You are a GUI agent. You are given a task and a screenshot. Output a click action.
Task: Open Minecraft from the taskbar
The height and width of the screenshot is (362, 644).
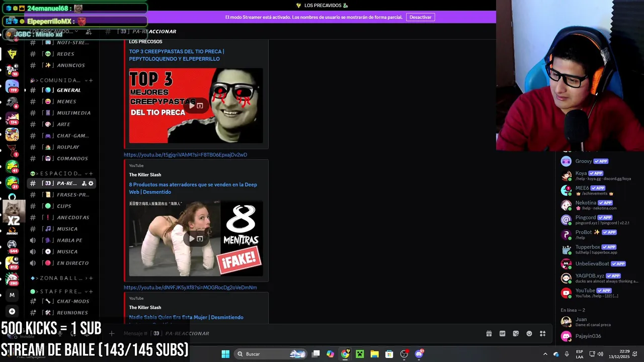(360, 354)
